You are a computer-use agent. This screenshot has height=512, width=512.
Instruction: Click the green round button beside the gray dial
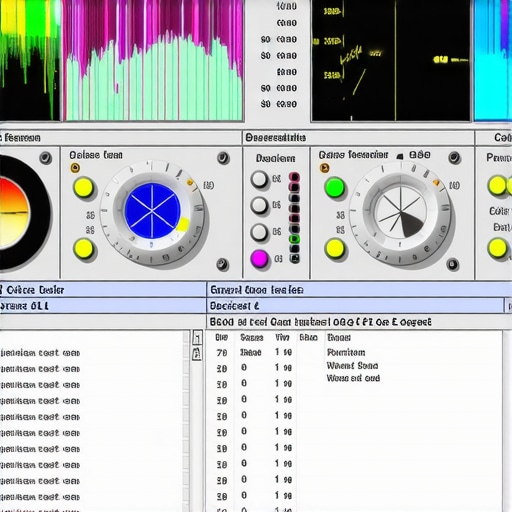click(335, 188)
